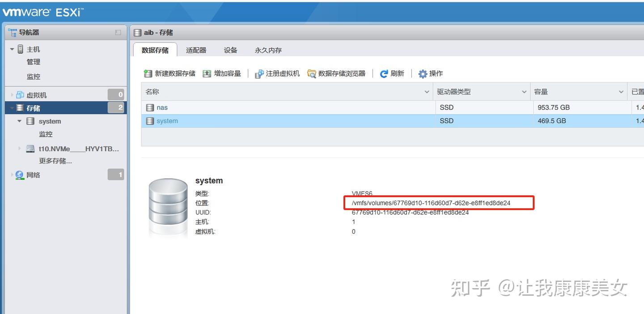The width and height of the screenshot is (644, 314).
Task: Open the 驱动器类型 column dropdown
Action: point(525,92)
